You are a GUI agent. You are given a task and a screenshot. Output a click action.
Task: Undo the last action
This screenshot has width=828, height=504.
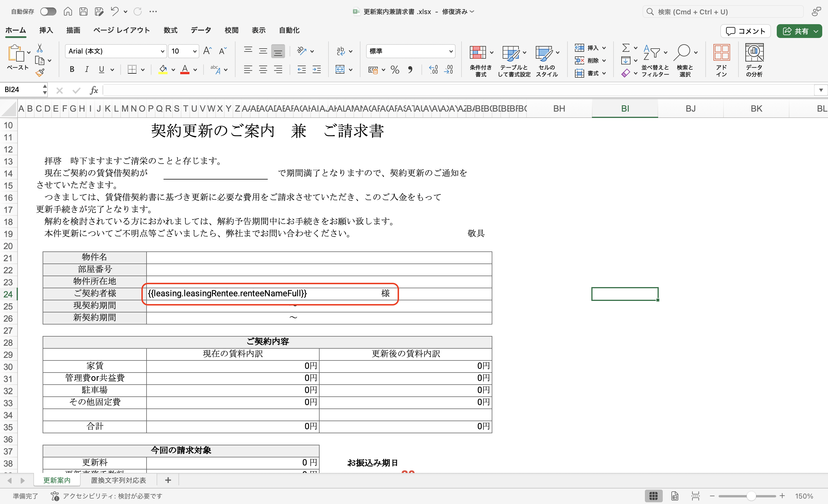115,12
